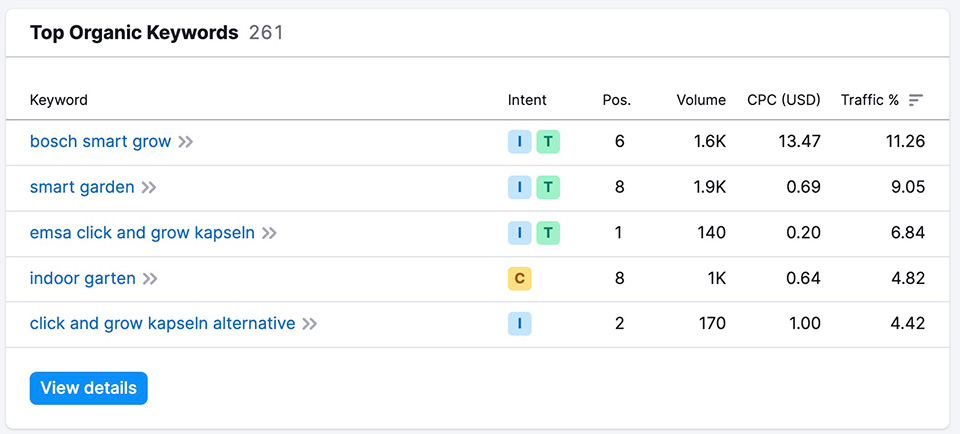This screenshot has width=960, height=434.
Task: Click the 'I' intent badge for 'smart garden'
Action: pos(520,187)
